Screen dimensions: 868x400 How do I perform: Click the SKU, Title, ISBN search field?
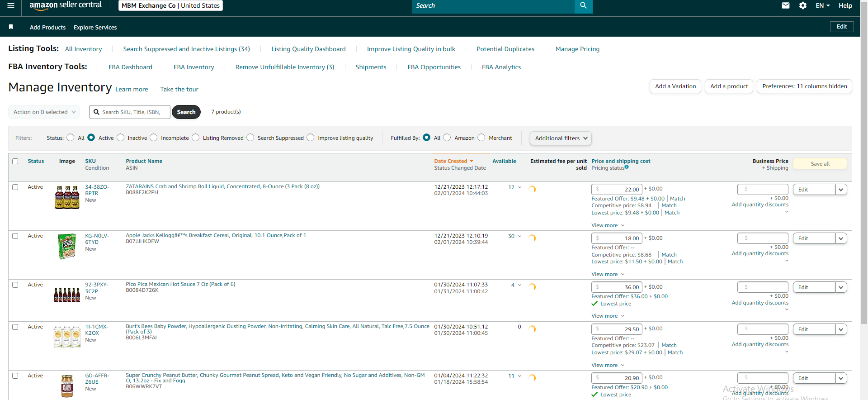(x=130, y=112)
